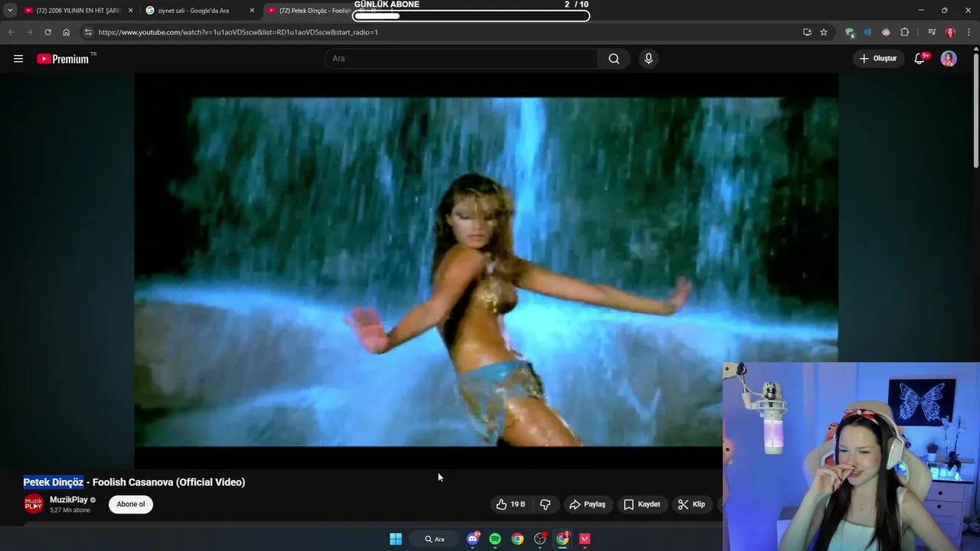
Task: Open Discord from the taskbar
Action: [472, 539]
